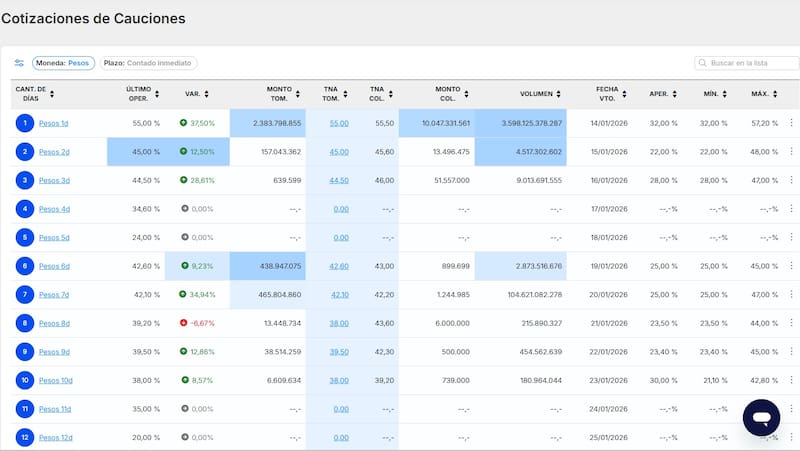Open the Pesos 2d link
Image resolution: width=800 pixels, height=451 pixels.
[54, 152]
